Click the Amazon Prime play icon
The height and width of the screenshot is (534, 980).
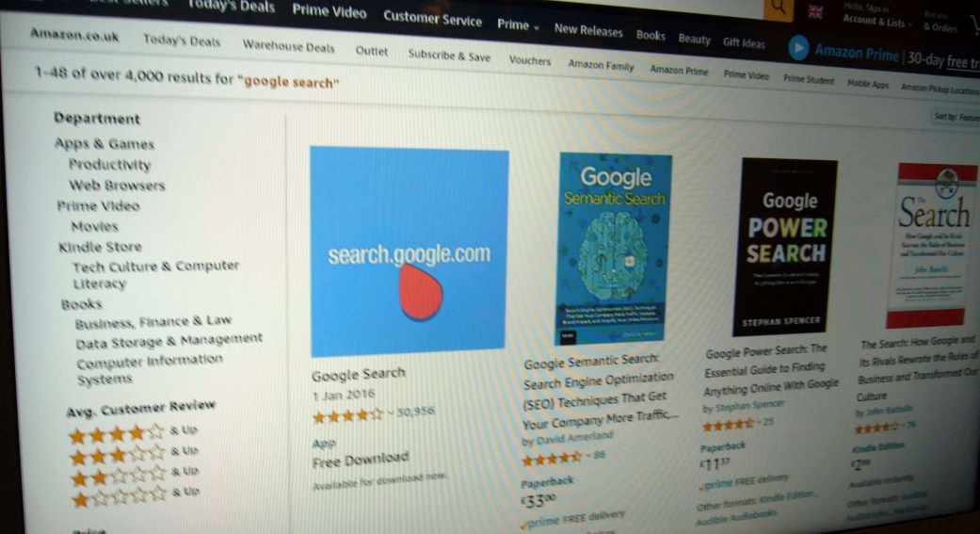[x=798, y=48]
